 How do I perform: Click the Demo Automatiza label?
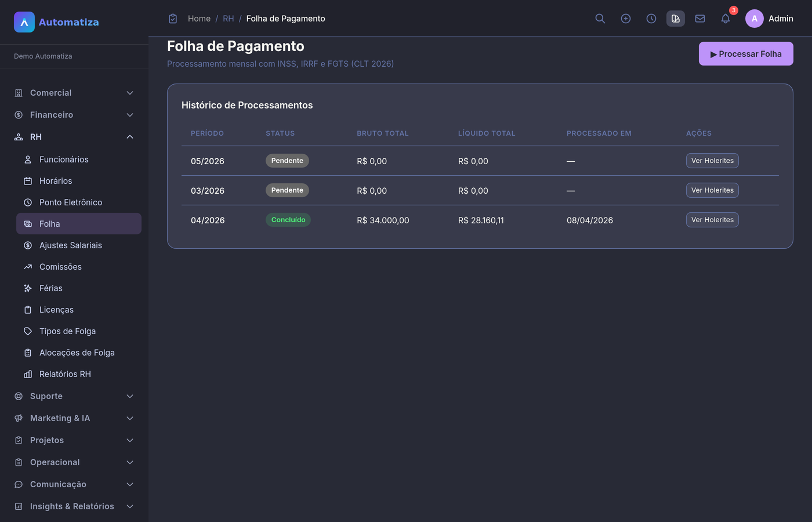(43, 56)
